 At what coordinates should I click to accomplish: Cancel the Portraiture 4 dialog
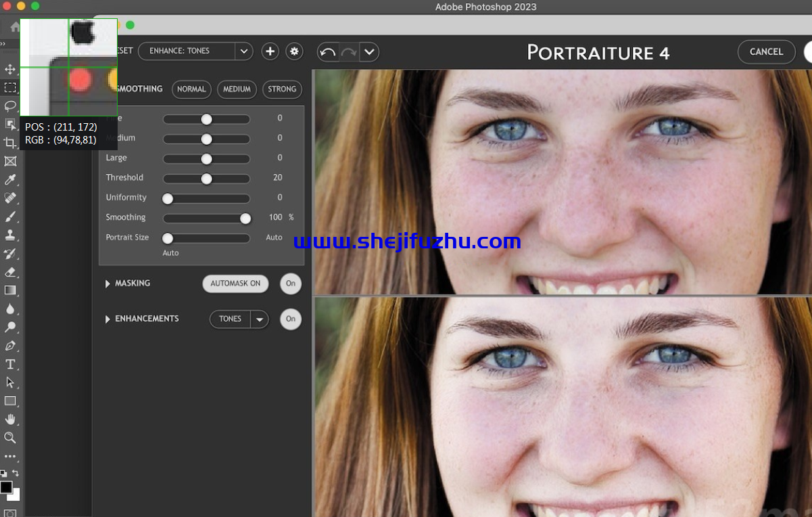766,52
